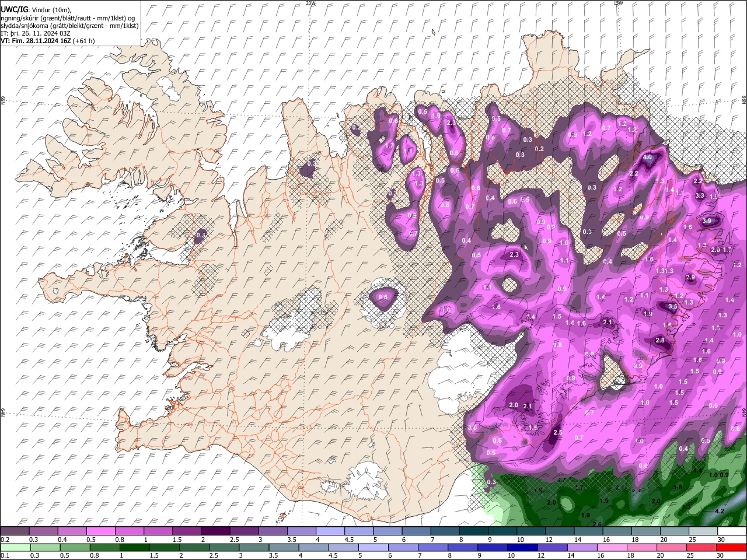This screenshot has width=747, height=560.
Task: Click the 'UWC/IG' title in the header
Action: point(15,9)
